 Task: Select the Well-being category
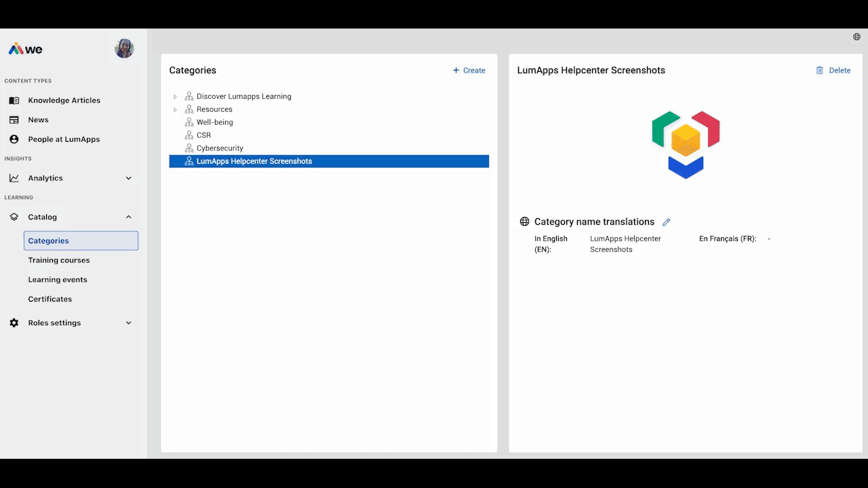point(215,122)
